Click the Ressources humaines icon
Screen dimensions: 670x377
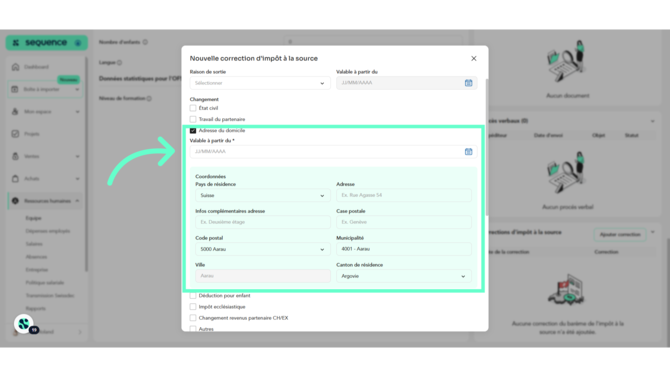pos(15,201)
